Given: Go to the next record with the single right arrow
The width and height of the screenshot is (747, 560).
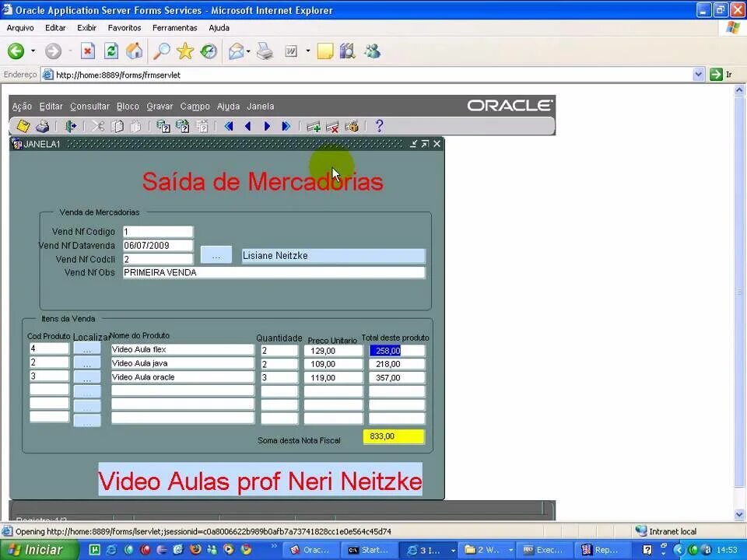Looking at the screenshot, I should point(267,126).
